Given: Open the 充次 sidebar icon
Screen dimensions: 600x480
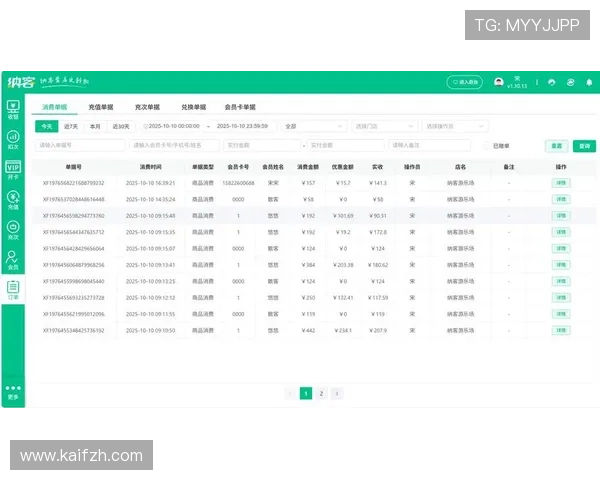Looking at the screenshot, I should 13,230.
